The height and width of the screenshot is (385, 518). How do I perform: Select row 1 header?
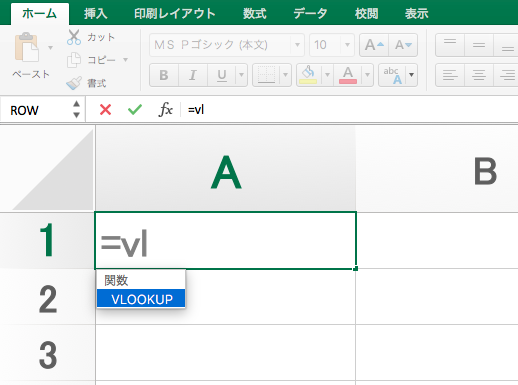(x=47, y=240)
